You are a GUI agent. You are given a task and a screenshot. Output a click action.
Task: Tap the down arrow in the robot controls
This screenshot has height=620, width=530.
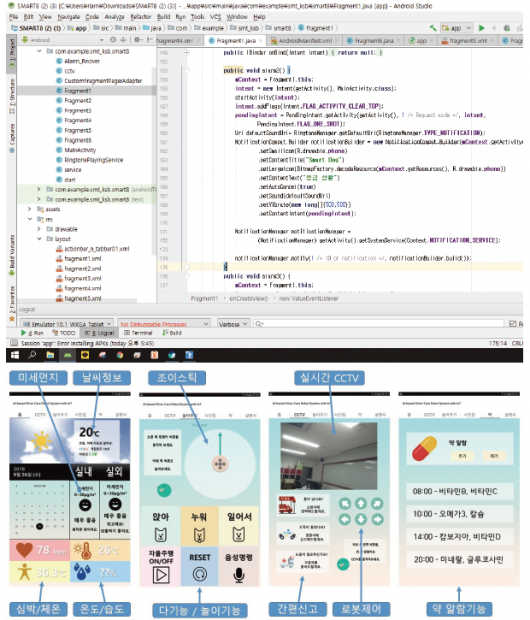[361, 519]
